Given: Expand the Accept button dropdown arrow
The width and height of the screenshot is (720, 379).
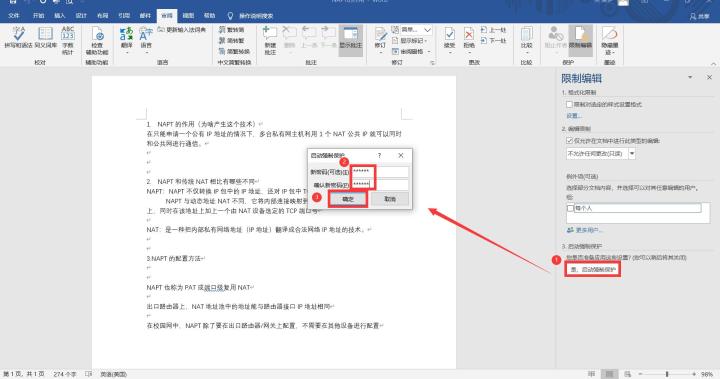Looking at the screenshot, I should click(450, 52).
